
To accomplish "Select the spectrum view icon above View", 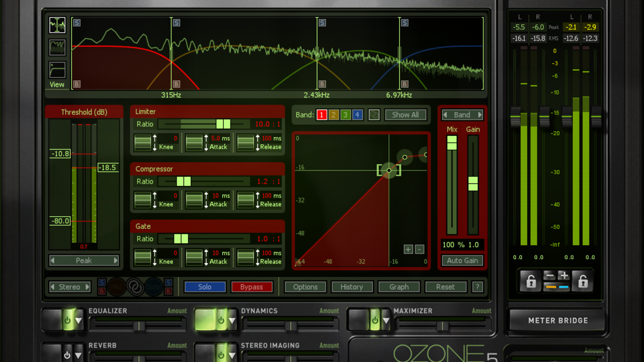I will tap(57, 25).
